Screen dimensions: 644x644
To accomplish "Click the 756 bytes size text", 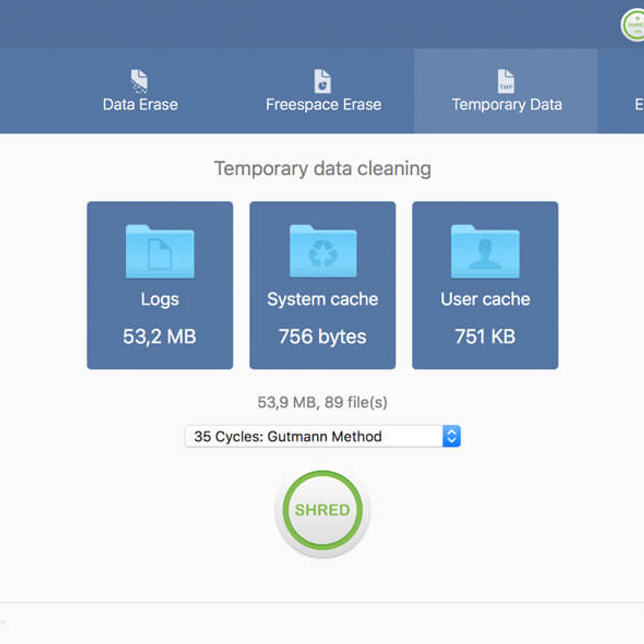I will click(323, 336).
